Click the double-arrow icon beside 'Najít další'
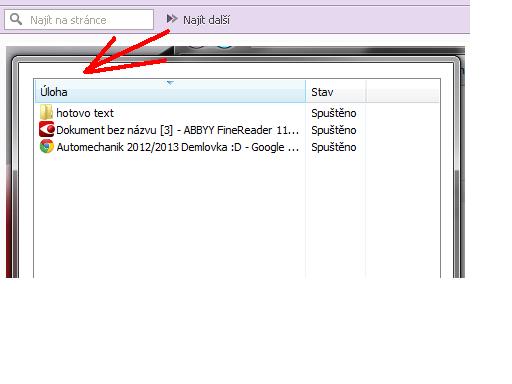Image resolution: width=512 pixels, height=384 pixels. coord(172,19)
